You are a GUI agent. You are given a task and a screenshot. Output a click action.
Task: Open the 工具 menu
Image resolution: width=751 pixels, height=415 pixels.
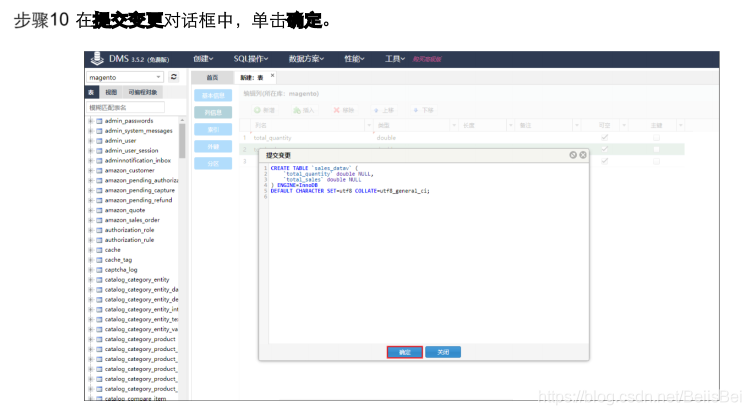[395, 59]
